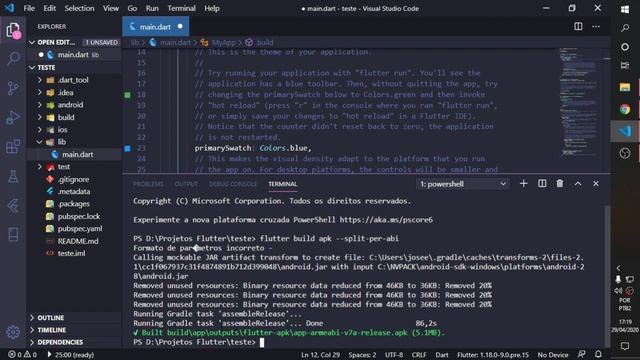
Task: Kill terminal with trash icon
Action: [x=560, y=184]
